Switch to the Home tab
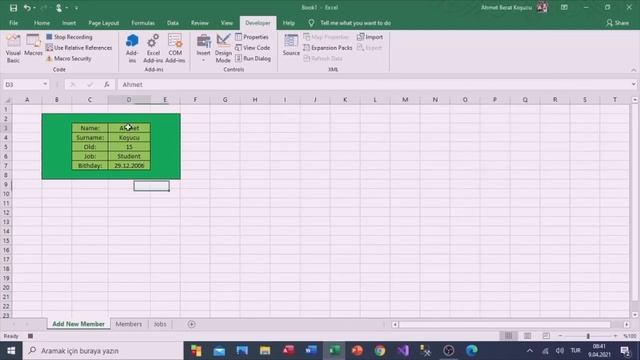The height and width of the screenshot is (360, 640). [x=42, y=23]
